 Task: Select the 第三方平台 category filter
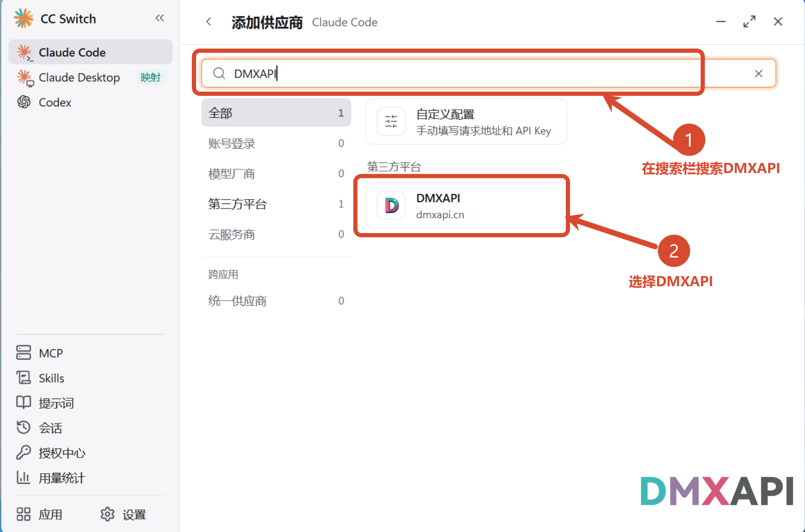click(276, 204)
